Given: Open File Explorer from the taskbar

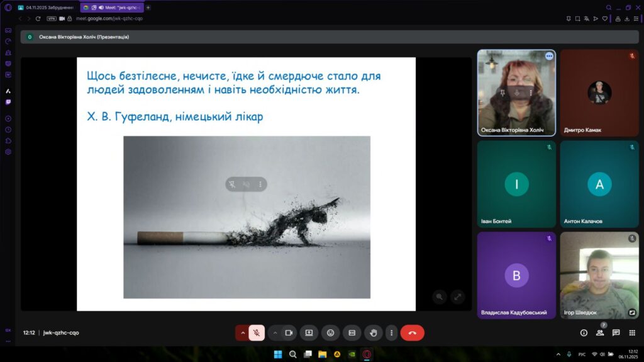Looking at the screenshot, I should [x=322, y=354].
